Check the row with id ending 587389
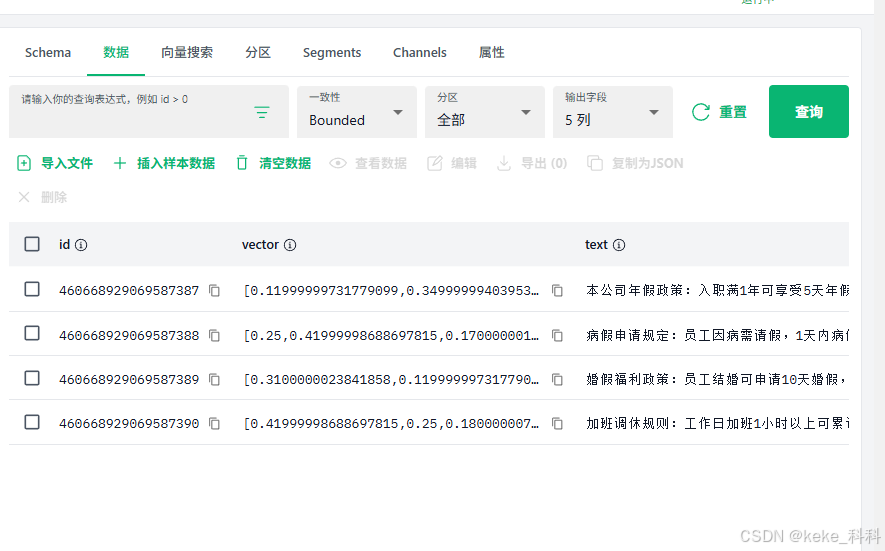885x551 pixels. coord(32,378)
